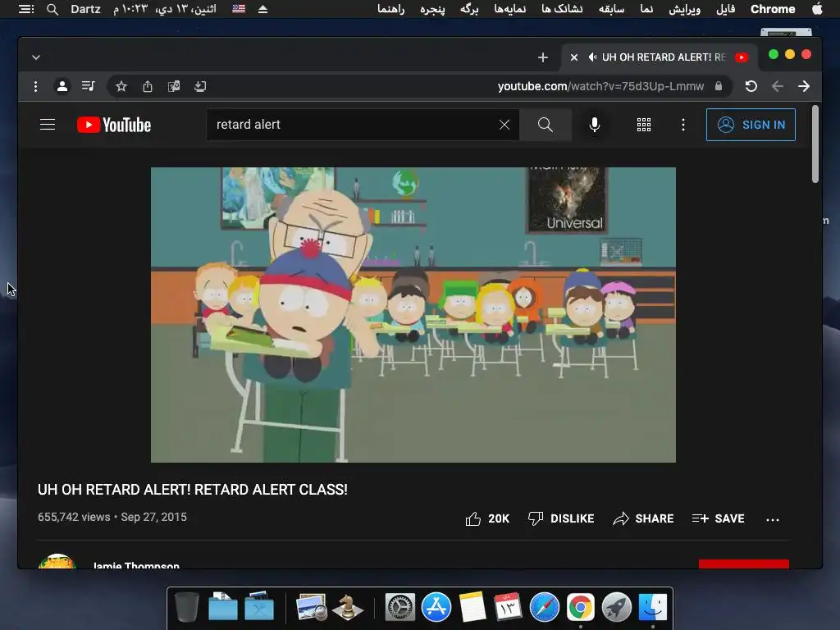
Task: Open the سابقه menu
Action: [x=611, y=9]
